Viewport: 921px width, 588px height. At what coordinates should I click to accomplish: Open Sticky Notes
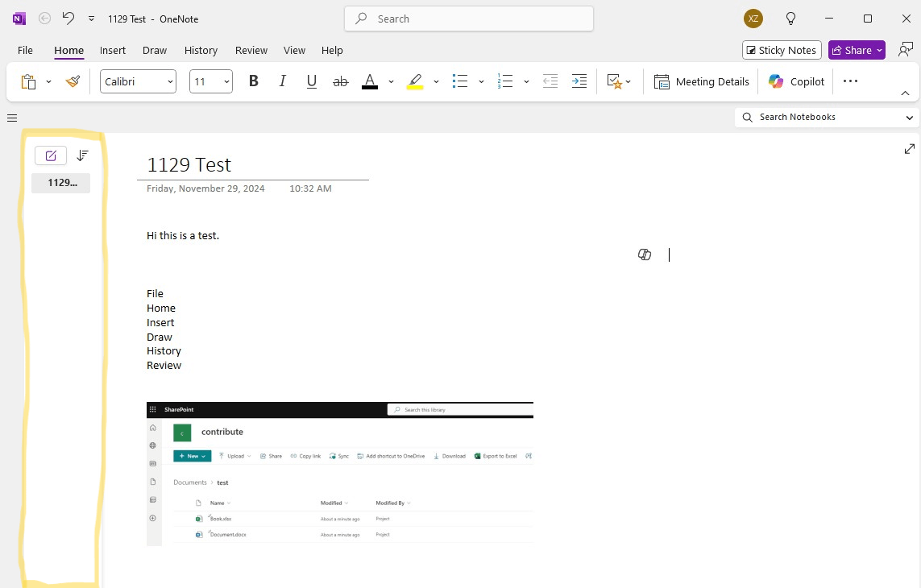click(781, 49)
